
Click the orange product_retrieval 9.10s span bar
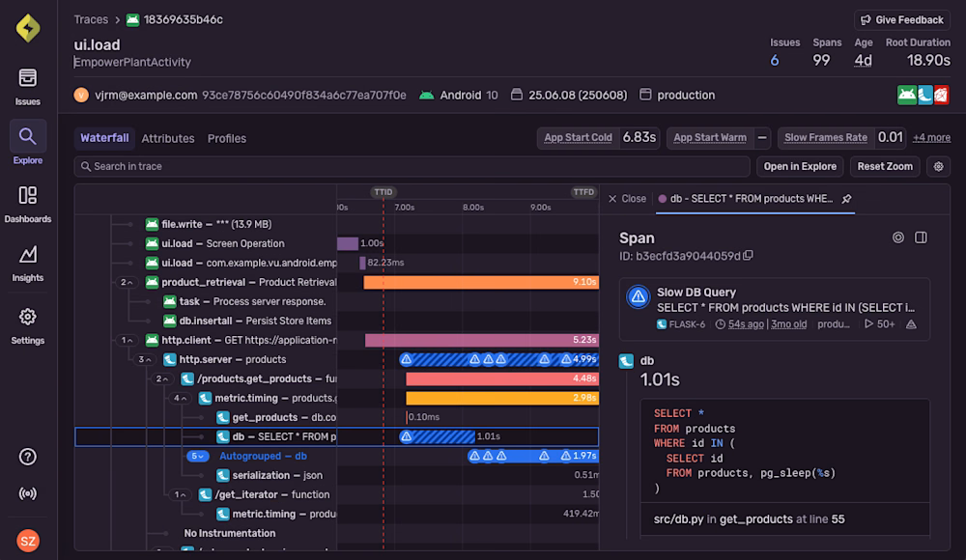coord(480,282)
